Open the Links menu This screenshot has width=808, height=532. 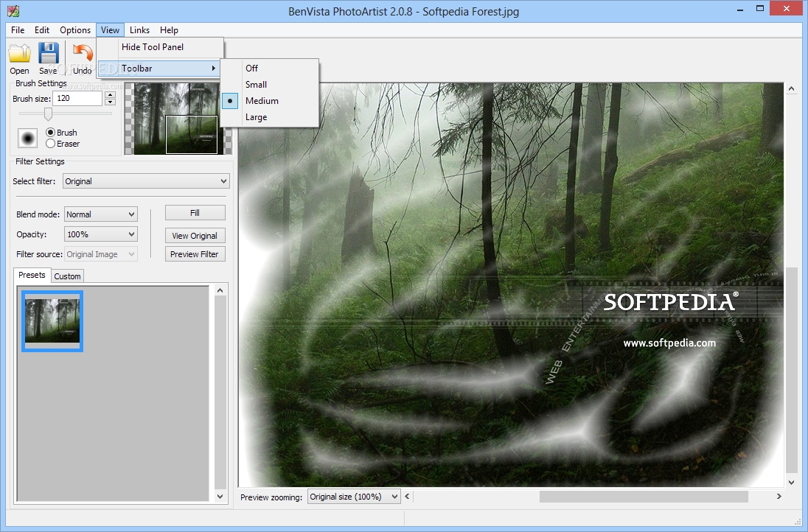tap(139, 30)
